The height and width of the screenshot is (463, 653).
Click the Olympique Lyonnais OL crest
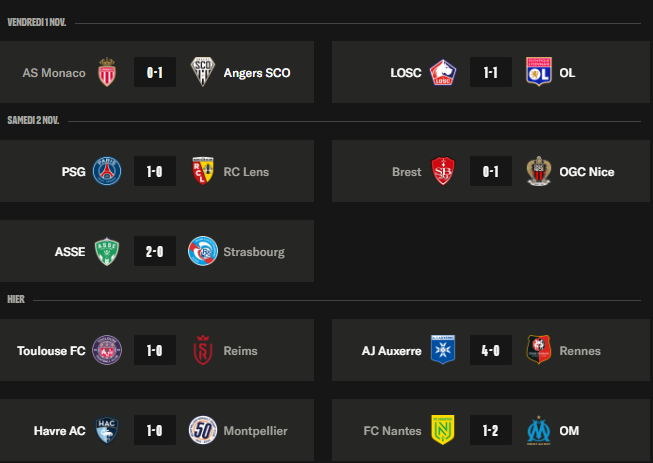click(539, 72)
